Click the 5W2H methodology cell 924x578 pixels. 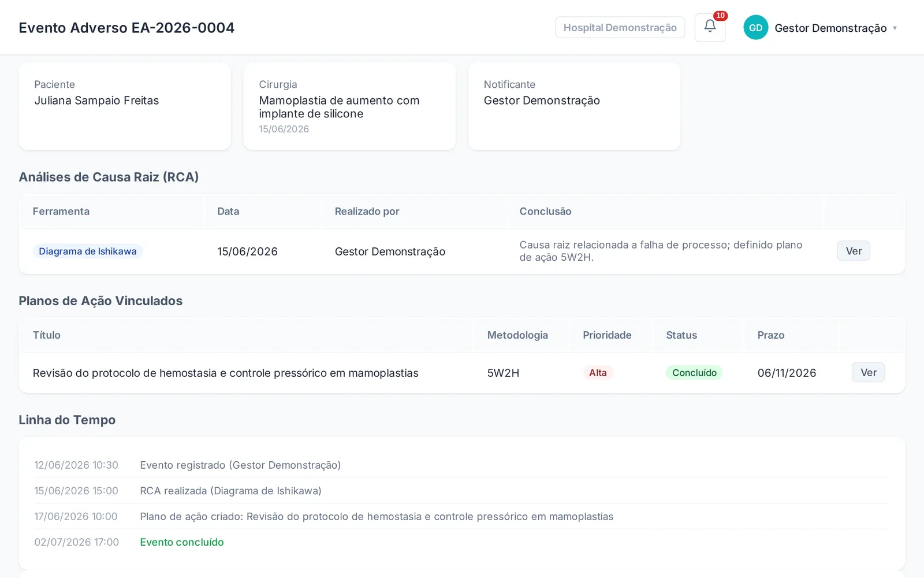tap(503, 373)
